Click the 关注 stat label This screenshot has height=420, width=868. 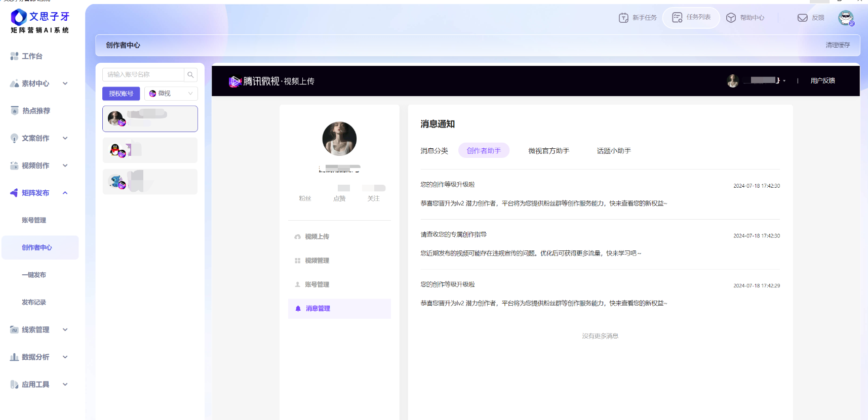pos(373,198)
